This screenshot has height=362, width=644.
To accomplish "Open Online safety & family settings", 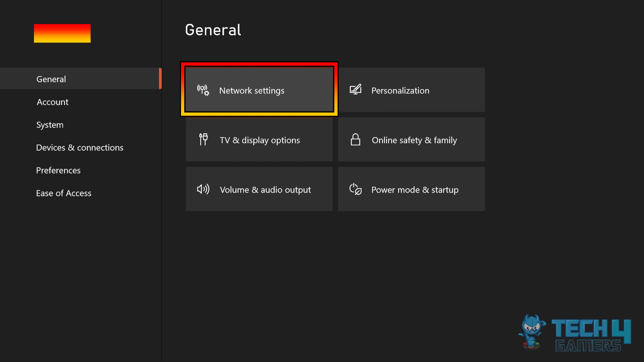I will tap(411, 139).
